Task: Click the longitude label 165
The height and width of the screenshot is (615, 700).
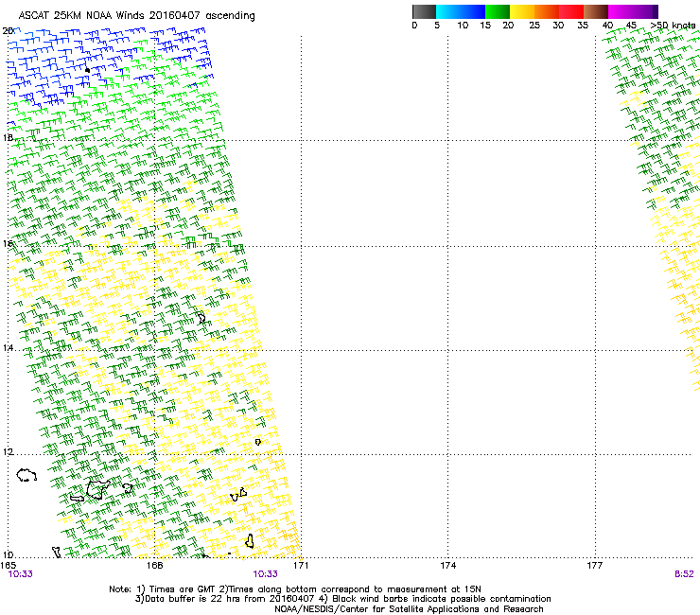Action: 8,566
